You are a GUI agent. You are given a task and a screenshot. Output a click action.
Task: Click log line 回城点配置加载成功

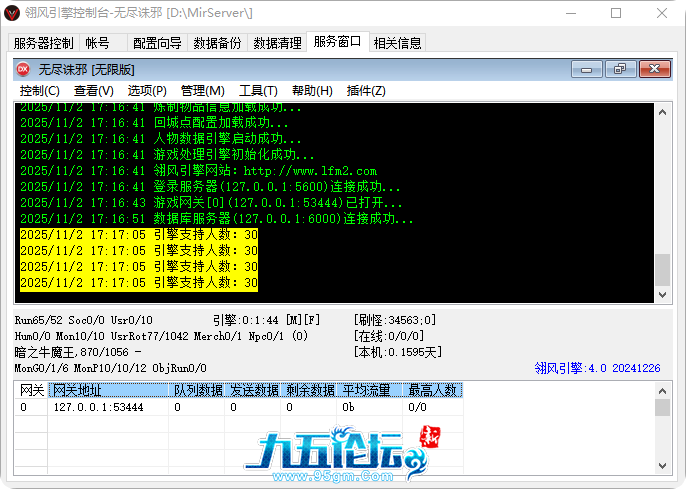(154, 122)
